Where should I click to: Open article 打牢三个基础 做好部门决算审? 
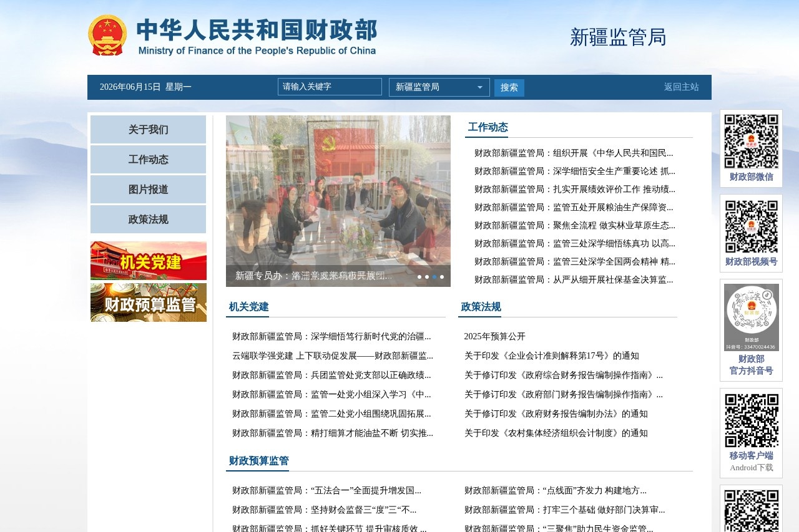[x=565, y=510]
